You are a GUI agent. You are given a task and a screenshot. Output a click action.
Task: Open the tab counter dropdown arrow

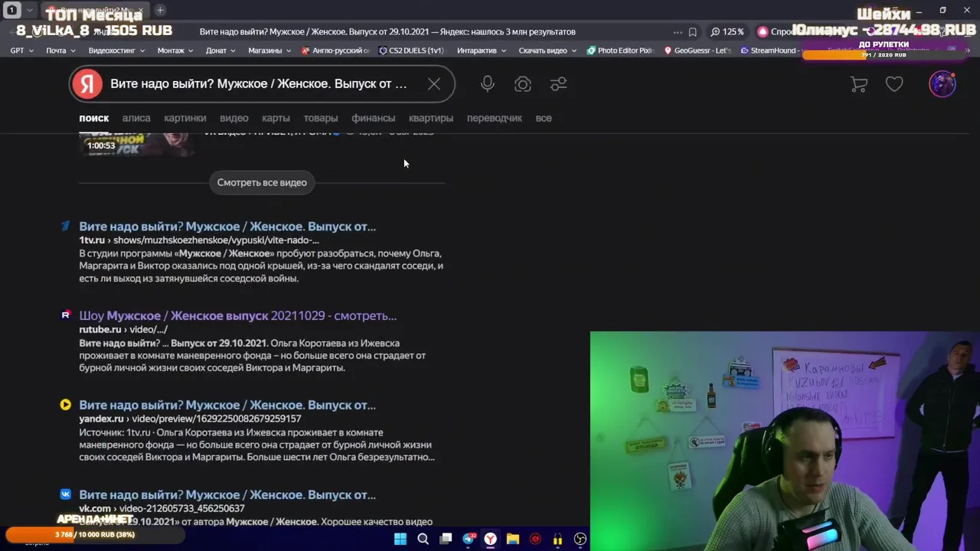[29, 10]
